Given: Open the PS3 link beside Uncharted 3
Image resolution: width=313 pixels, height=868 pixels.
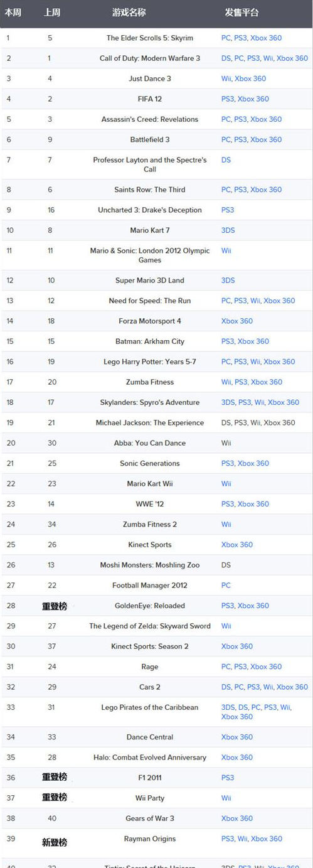Looking at the screenshot, I should pyautogui.click(x=228, y=210).
